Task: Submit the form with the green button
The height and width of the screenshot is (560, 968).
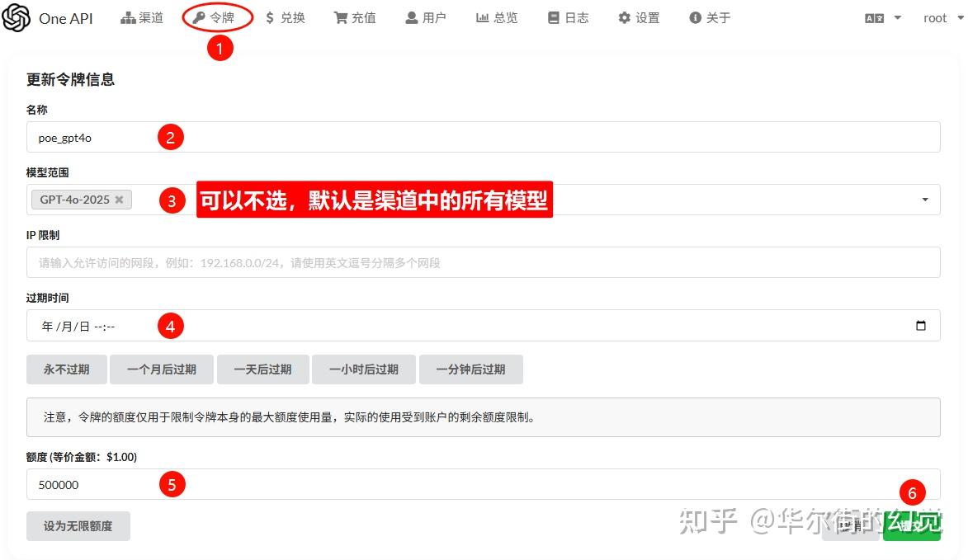Action: (x=913, y=525)
